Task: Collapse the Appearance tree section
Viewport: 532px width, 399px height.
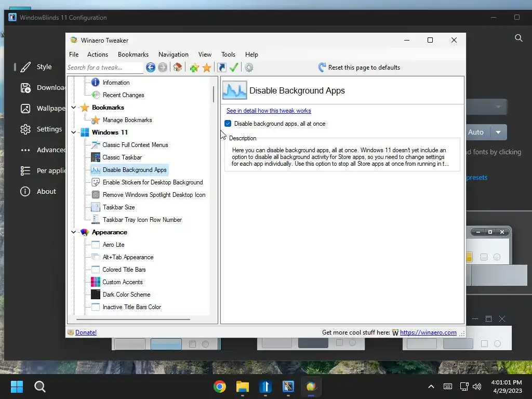Action: click(73, 232)
